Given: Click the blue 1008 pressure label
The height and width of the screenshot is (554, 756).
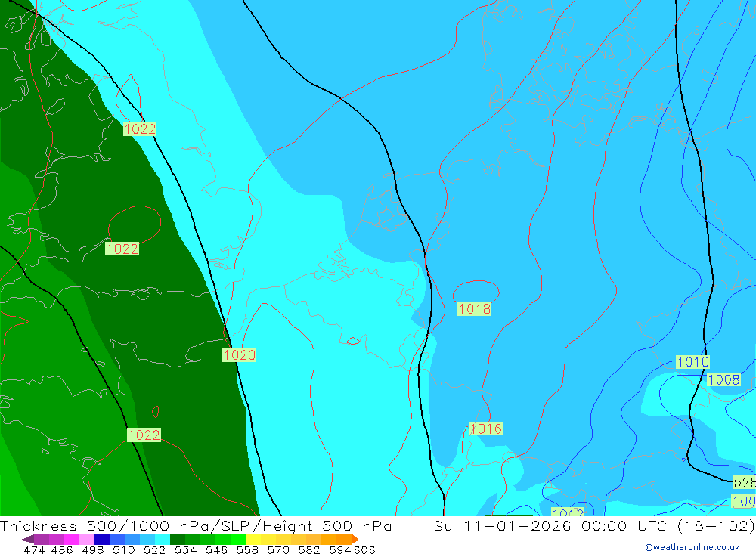Looking at the screenshot, I should (x=723, y=379).
